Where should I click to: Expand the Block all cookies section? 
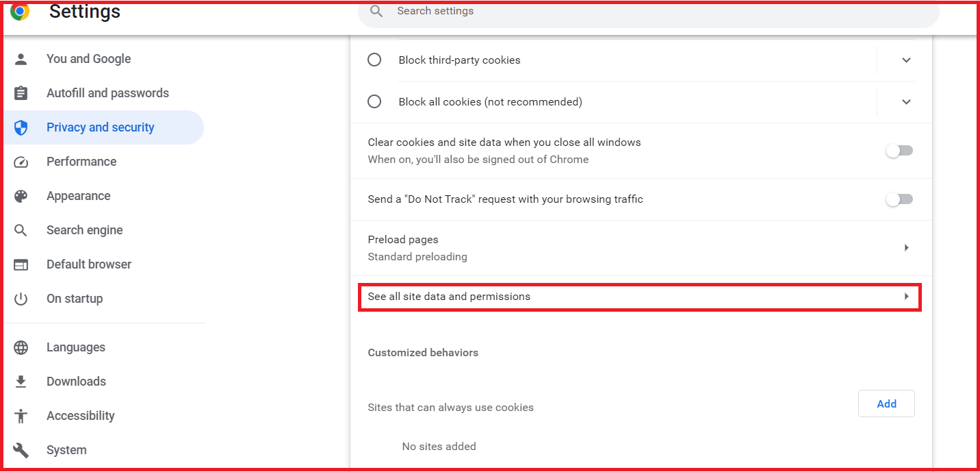pyautogui.click(x=905, y=101)
